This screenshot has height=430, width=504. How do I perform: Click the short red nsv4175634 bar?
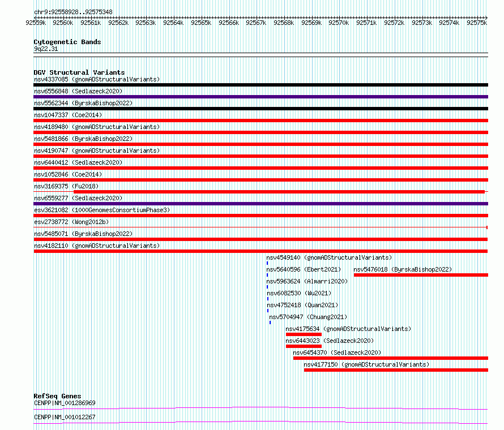304,334
